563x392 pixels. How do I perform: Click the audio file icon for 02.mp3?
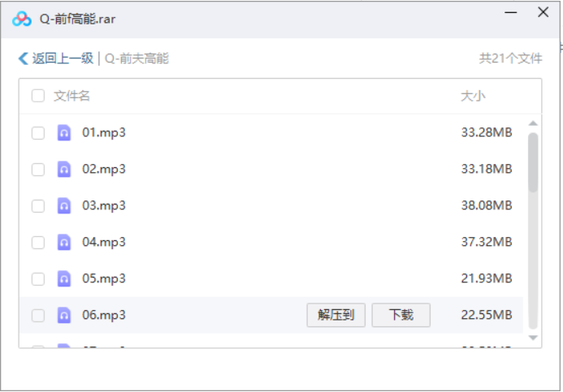64,170
